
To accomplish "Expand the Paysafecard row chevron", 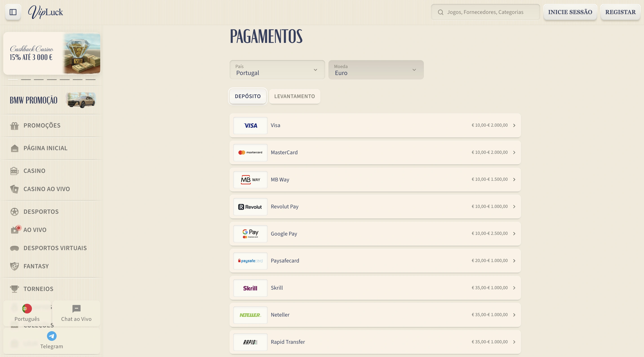I will coord(514,261).
